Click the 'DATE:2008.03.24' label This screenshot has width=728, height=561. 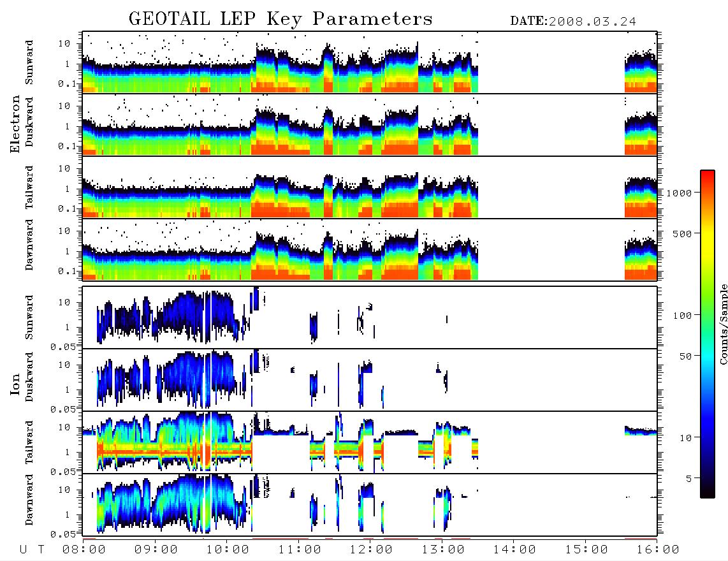click(x=573, y=22)
